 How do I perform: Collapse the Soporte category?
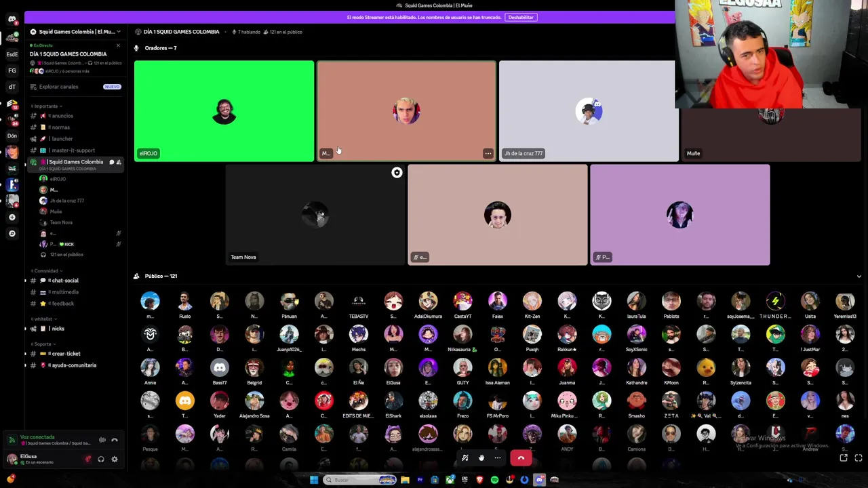click(42, 344)
